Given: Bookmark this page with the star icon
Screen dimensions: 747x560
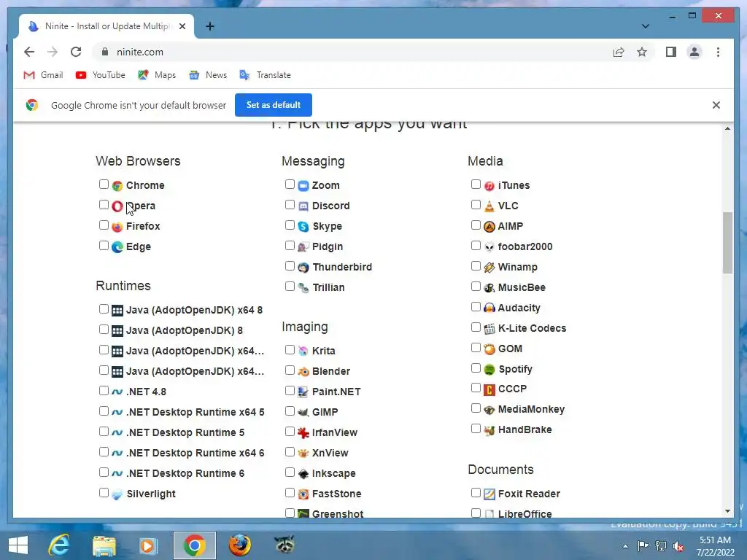Looking at the screenshot, I should 642,52.
